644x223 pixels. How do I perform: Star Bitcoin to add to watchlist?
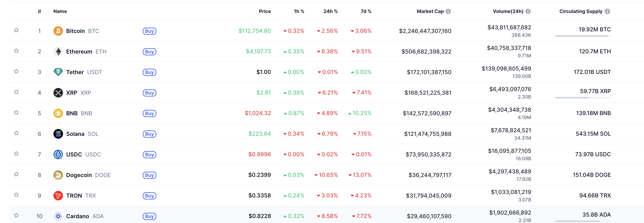[16, 30]
